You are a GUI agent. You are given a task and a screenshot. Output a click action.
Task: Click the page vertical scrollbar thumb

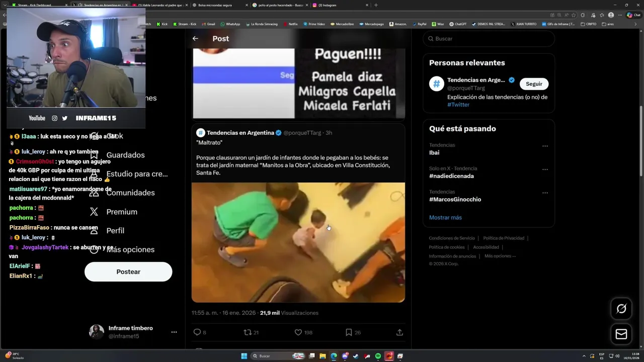coord(641,141)
